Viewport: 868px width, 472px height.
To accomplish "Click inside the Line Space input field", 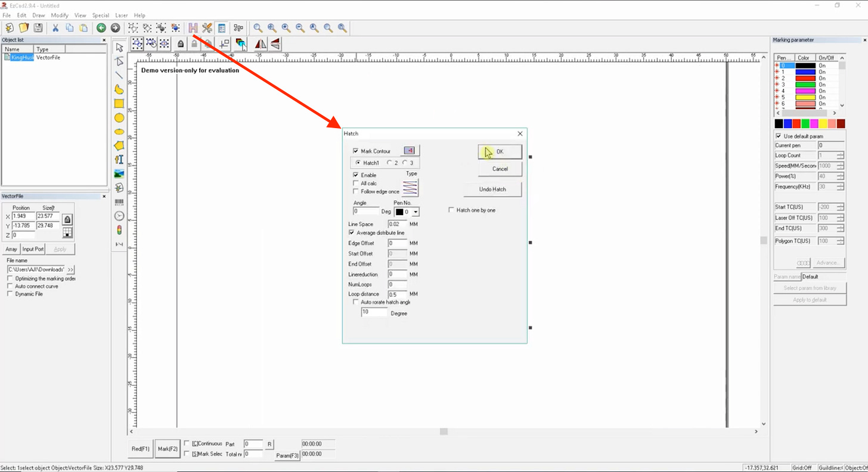I will [397, 223].
